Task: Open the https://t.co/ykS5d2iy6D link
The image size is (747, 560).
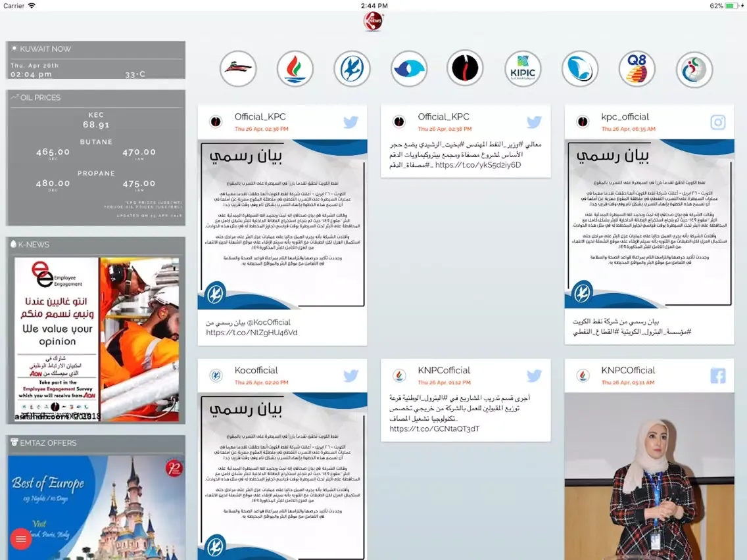Action: (478, 165)
